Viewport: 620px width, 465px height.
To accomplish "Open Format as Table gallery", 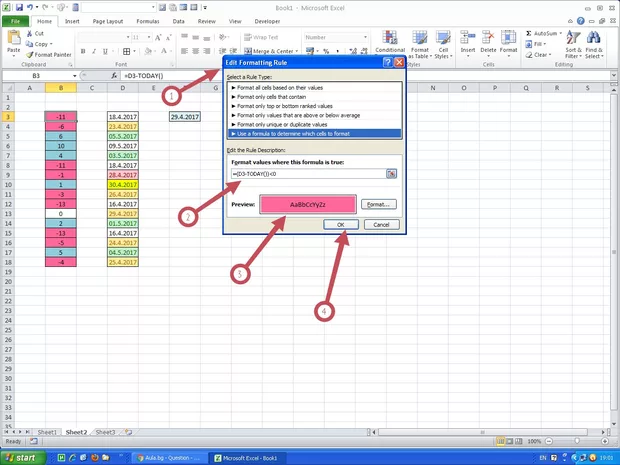I will tap(420, 45).
